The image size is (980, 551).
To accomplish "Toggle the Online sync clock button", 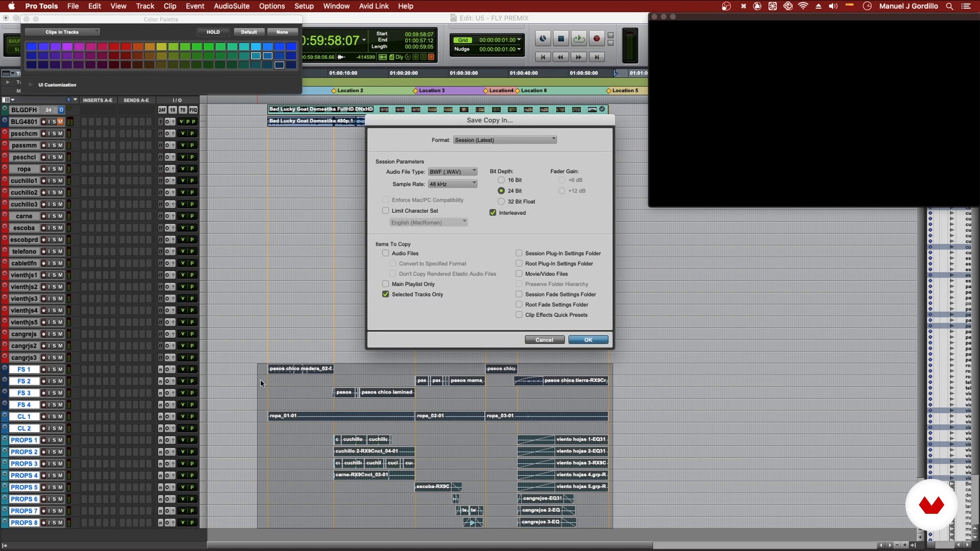I will [x=543, y=39].
